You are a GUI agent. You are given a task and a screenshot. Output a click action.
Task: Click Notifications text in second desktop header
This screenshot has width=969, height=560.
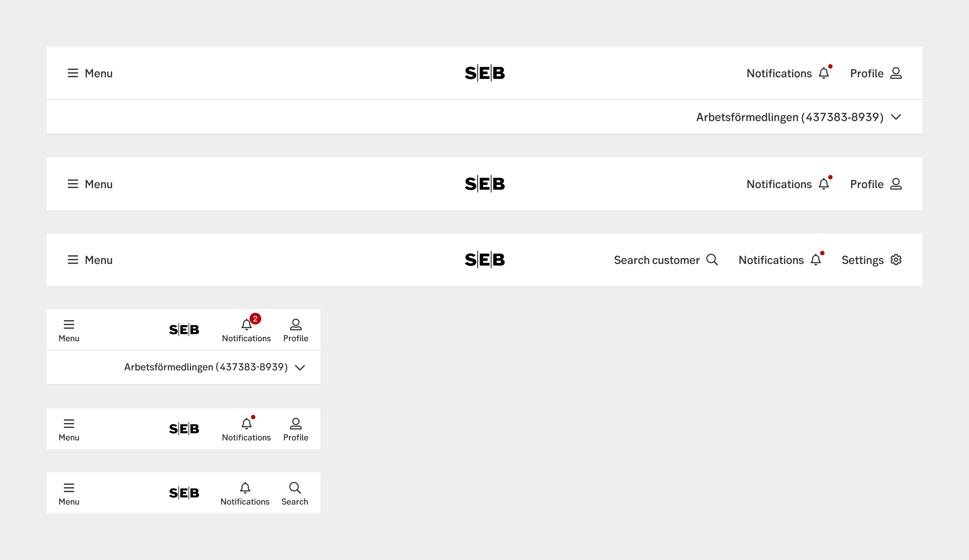(x=779, y=184)
